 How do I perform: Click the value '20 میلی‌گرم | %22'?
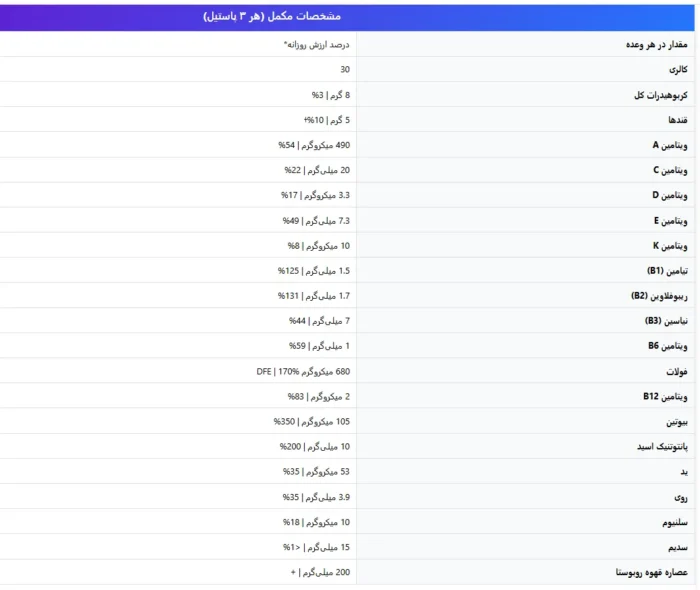[x=317, y=170]
